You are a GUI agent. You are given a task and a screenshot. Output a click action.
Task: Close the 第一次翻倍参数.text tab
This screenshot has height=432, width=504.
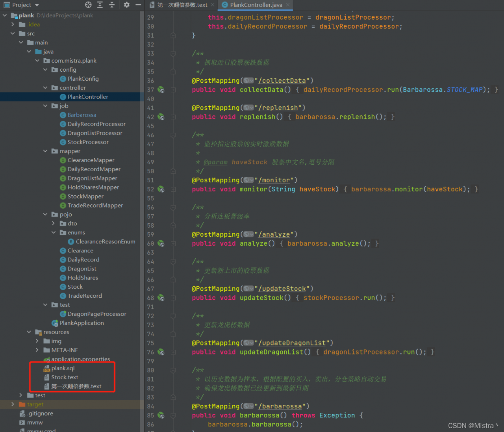click(213, 5)
